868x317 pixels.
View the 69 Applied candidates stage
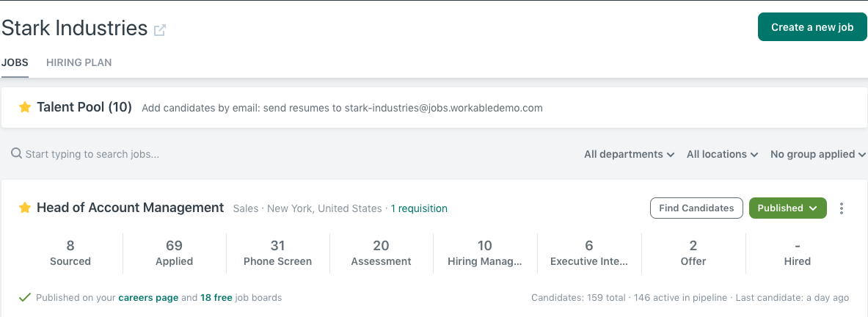click(175, 253)
